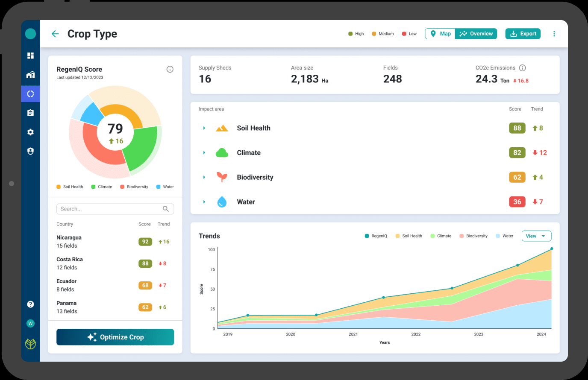The image size is (588, 380).
Task: Click the W user avatar in sidebar
Action: (30, 323)
